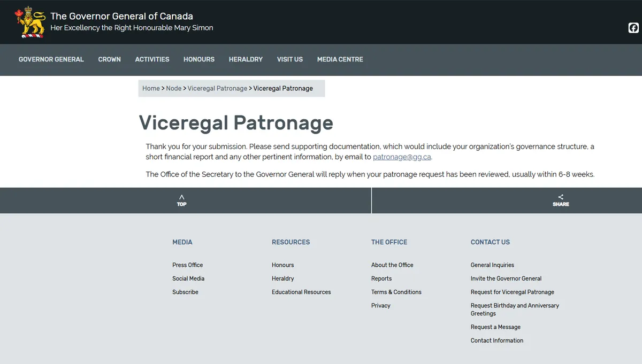Click the Viceregal Patronage page heading
The height and width of the screenshot is (364, 642).
click(x=236, y=123)
